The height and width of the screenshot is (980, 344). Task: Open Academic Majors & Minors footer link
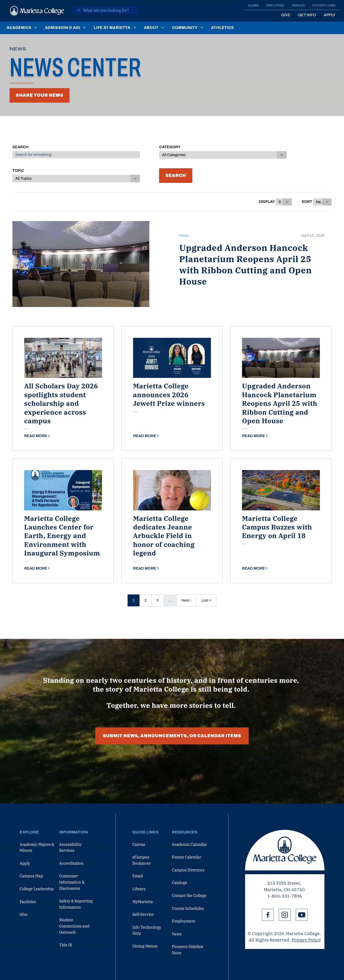37,847
